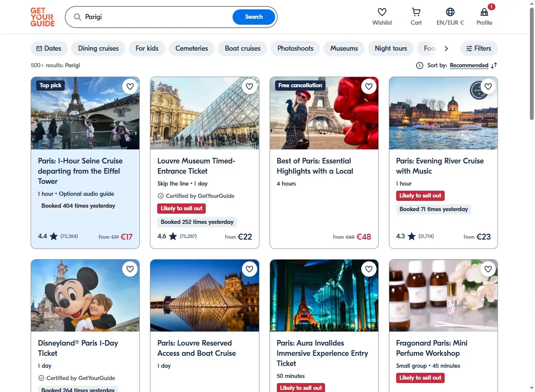Save Louvre Museum Timed-Entrance Ticket to wishlist
This screenshot has height=392, width=535.
[250, 86]
